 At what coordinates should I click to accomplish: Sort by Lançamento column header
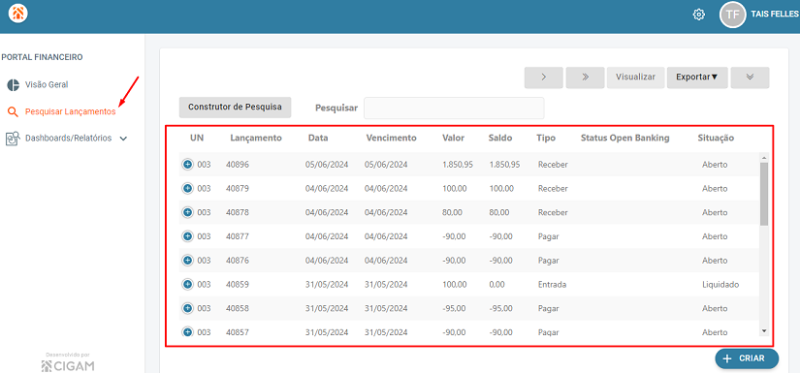pos(256,138)
